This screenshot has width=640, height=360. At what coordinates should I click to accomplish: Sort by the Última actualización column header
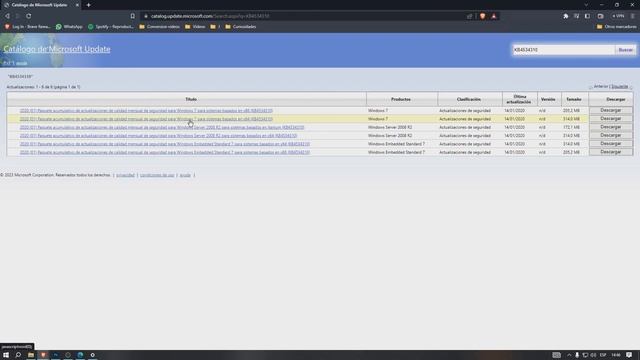(x=519, y=99)
